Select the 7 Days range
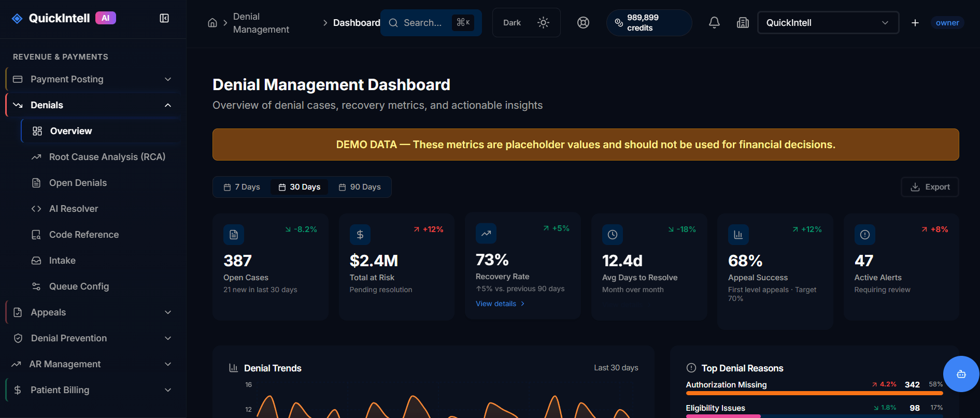The image size is (980, 418). (x=242, y=187)
